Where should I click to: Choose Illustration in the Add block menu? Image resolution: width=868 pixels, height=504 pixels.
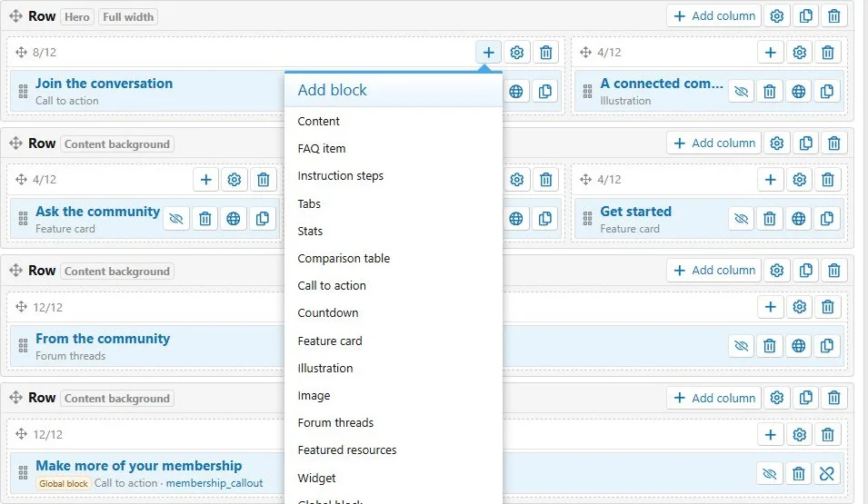[x=393, y=368]
